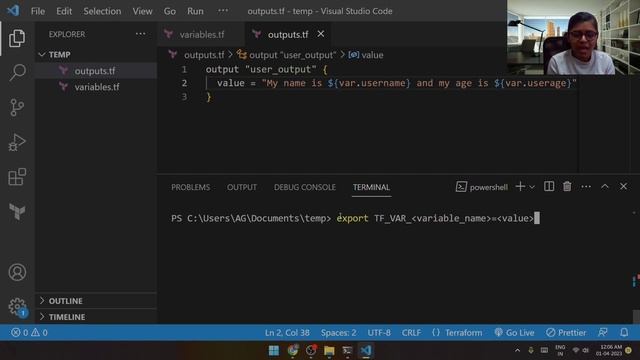This screenshot has height=360, width=640.
Task: Split the terminal with split icon
Action: pyautogui.click(x=549, y=187)
